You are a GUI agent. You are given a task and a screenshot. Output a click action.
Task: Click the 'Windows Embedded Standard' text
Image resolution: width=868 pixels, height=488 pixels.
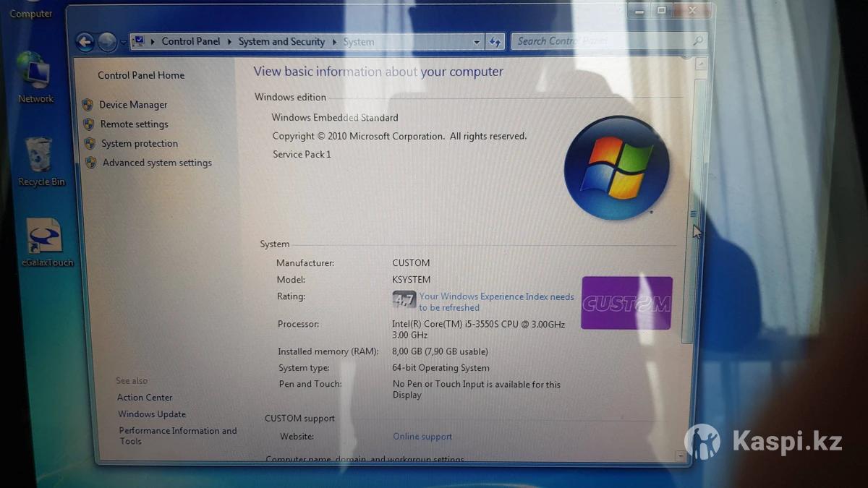coord(335,118)
